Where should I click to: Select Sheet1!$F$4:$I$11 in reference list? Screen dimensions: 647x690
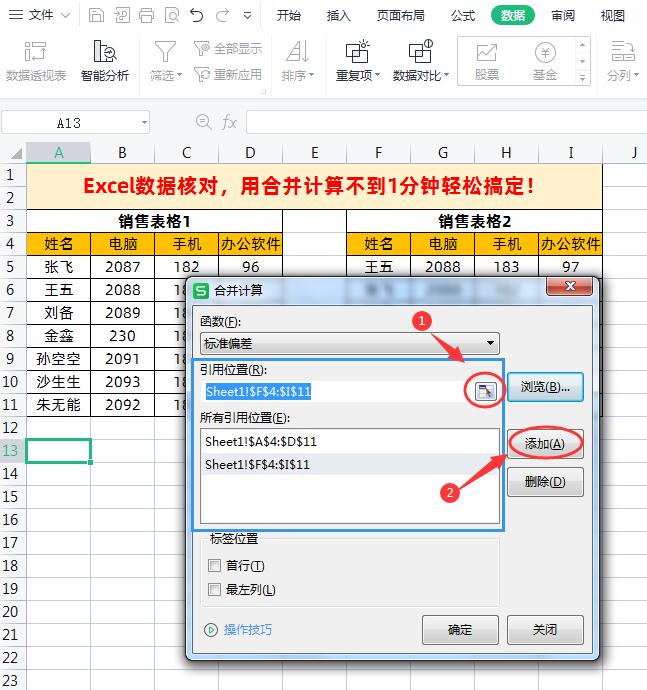pos(350,464)
